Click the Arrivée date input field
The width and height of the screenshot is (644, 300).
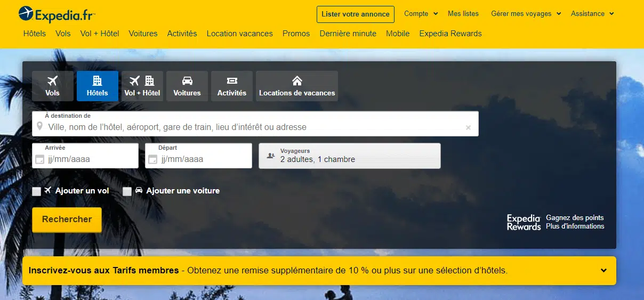[x=85, y=156]
